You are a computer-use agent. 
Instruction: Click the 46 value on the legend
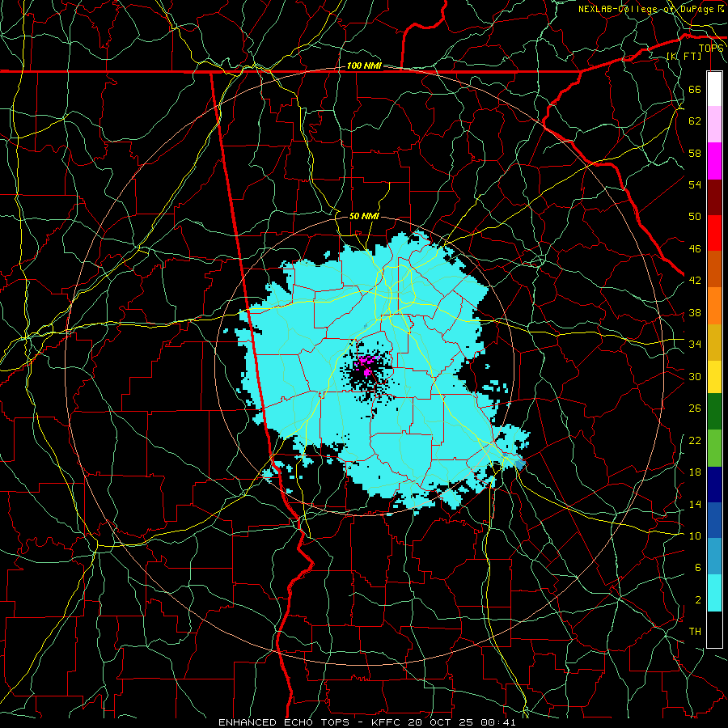click(x=695, y=249)
